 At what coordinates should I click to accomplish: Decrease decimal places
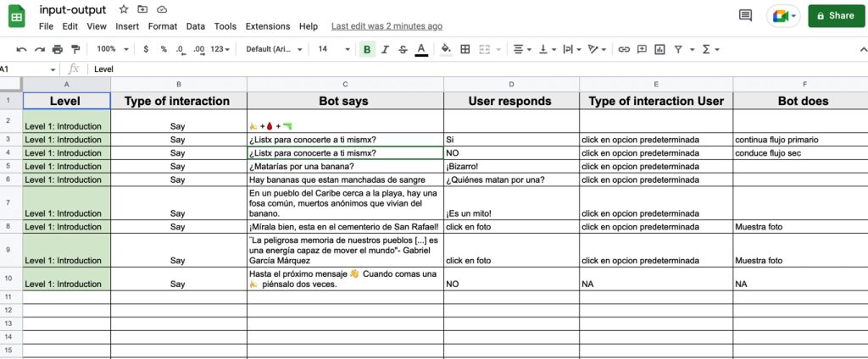[x=181, y=49]
